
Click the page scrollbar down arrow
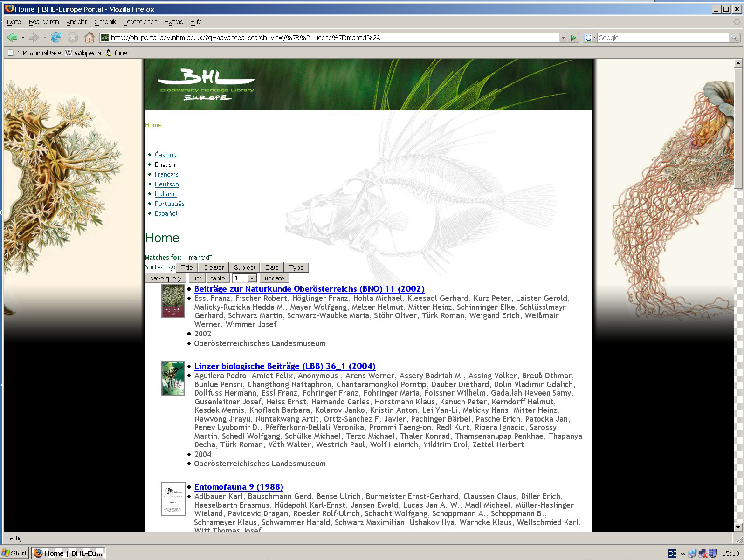tap(737, 527)
